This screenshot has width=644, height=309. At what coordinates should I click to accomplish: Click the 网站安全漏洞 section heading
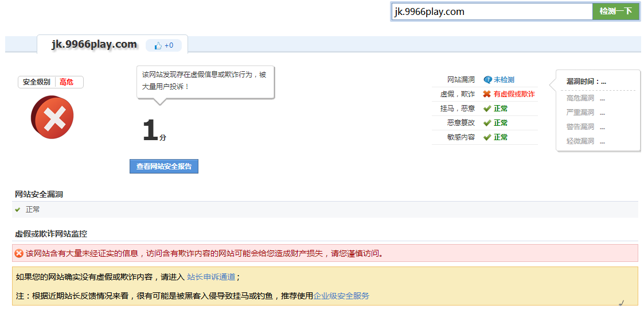point(39,194)
